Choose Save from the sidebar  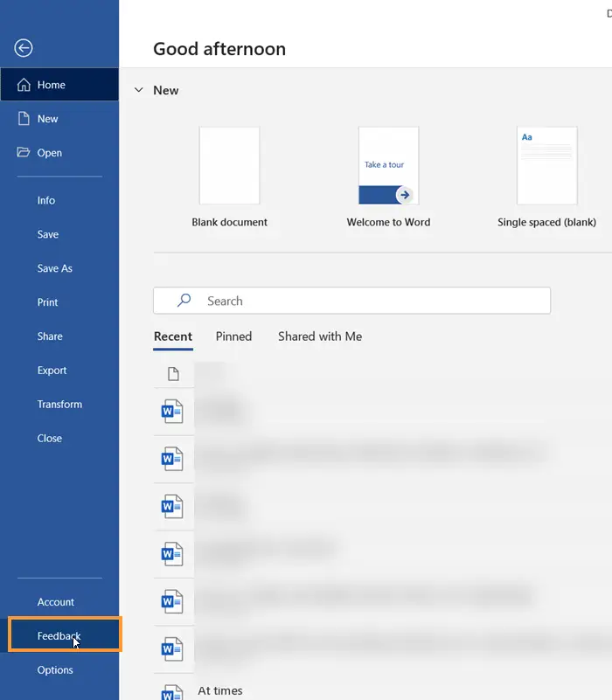click(59, 234)
